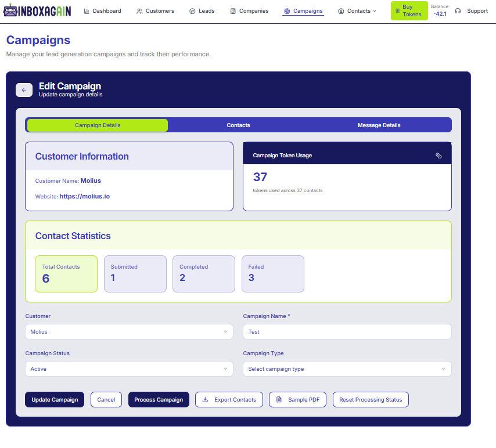
Task: Open the Campaign Status dropdown
Action: (x=129, y=369)
